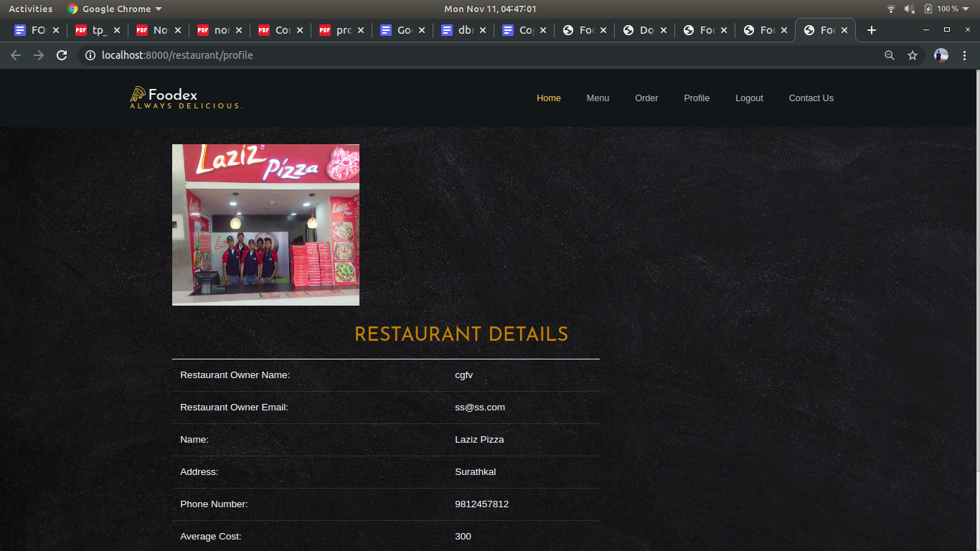Bookmark this page with the star icon
The image size is (980, 551).
pos(913,55)
